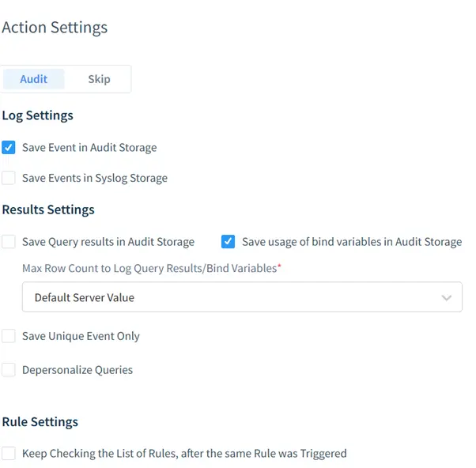
Task: Switch to the Audit tab
Action: [x=33, y=79]
